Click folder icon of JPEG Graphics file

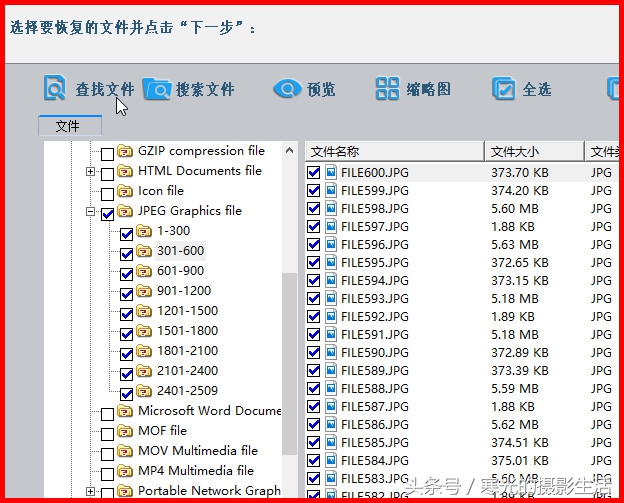(125, 211)
